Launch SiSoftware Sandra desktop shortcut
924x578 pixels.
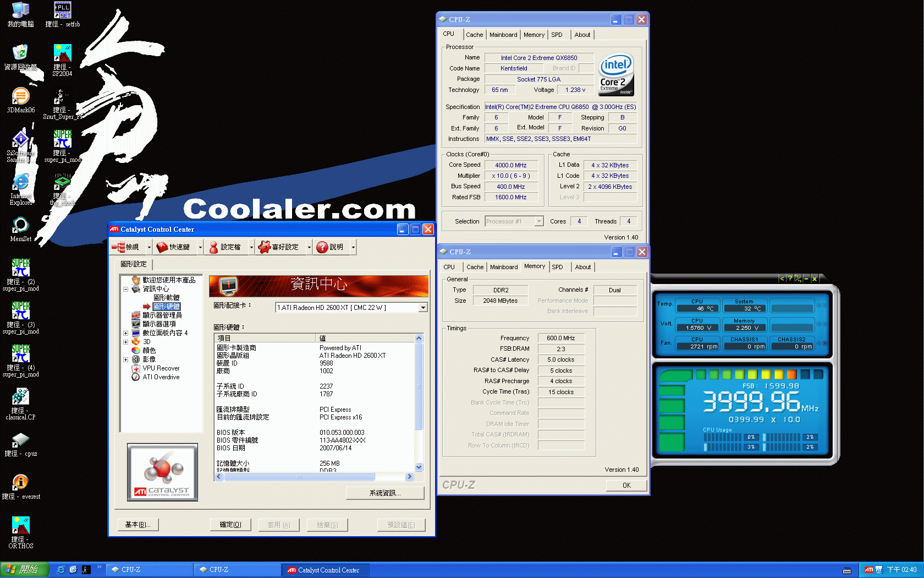click(x=20, y=147)
